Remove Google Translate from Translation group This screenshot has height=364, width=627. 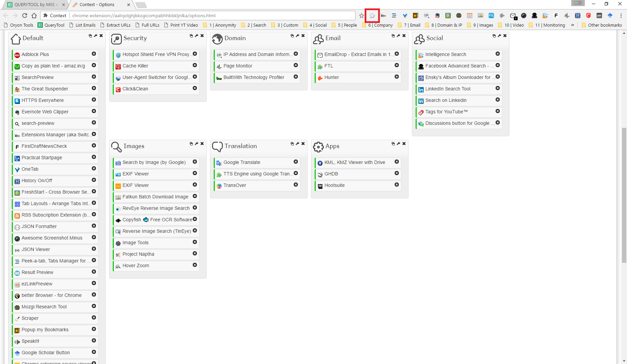click(296, 162)
